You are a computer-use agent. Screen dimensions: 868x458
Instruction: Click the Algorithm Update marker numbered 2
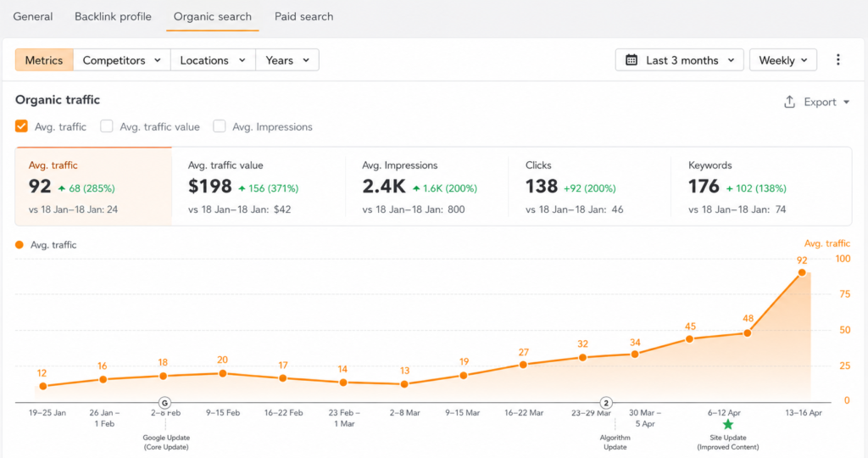coord(606,403)
